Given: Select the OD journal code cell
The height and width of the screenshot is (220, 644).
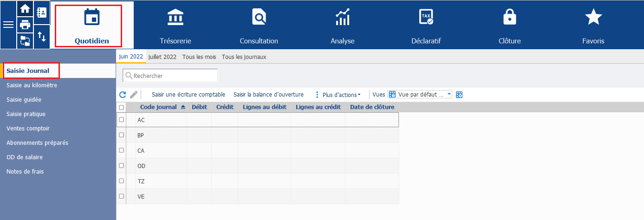Looking at the screenshot, I should pyautogui.click(x=161, y=166).
